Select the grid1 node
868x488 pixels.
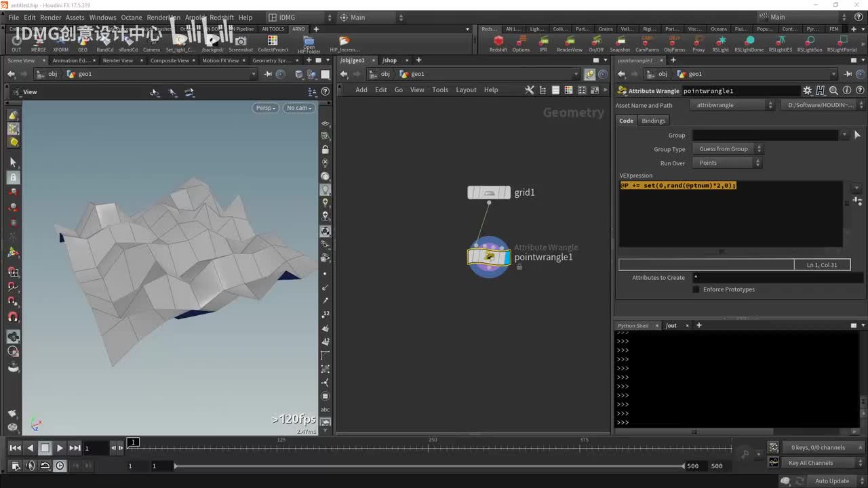coord(489,193)
